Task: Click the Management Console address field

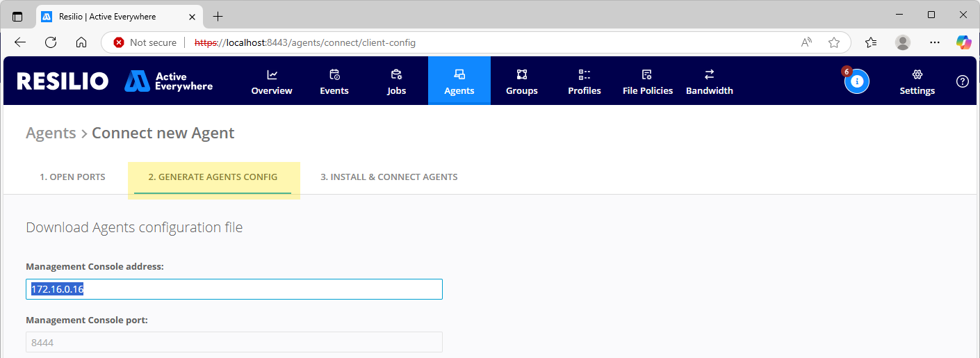Action: [234, 289]
